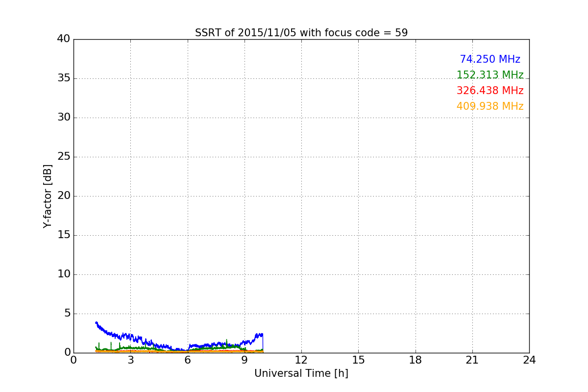Screen dimensions: 588x392
Task: Click the y-axis tick label 35
Action: (64, 78)
